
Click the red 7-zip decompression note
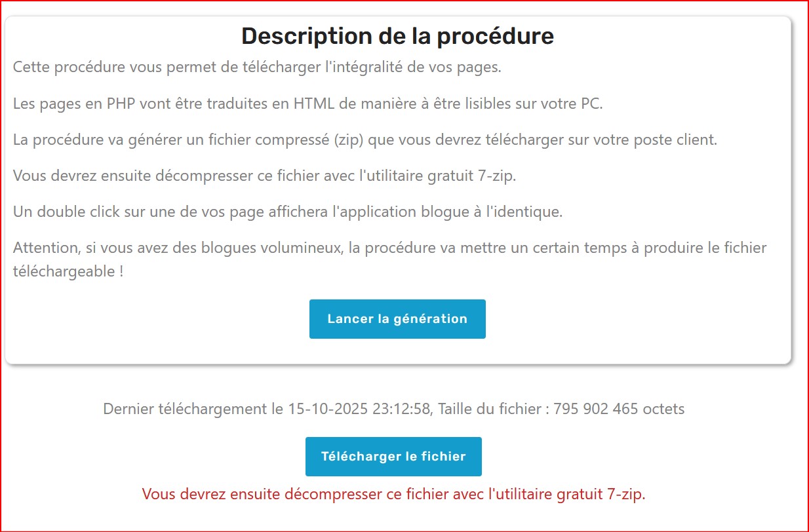[394, 494]
